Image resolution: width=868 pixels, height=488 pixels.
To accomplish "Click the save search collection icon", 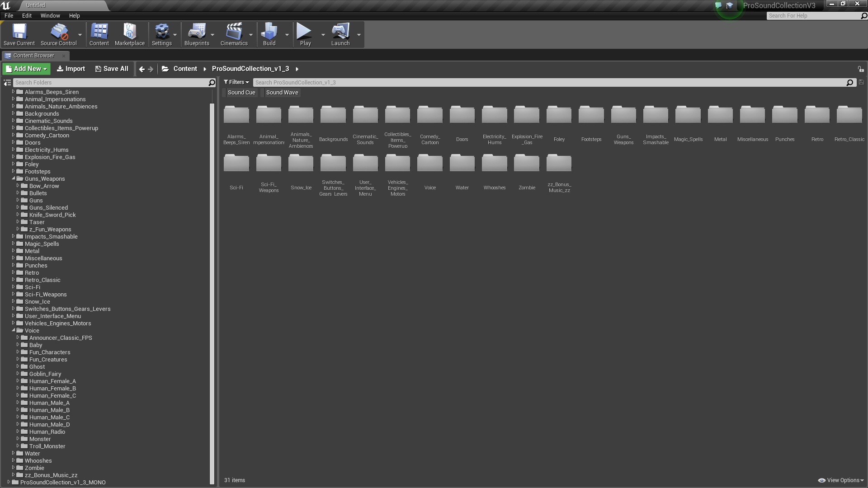I will (x=861, y=82).
